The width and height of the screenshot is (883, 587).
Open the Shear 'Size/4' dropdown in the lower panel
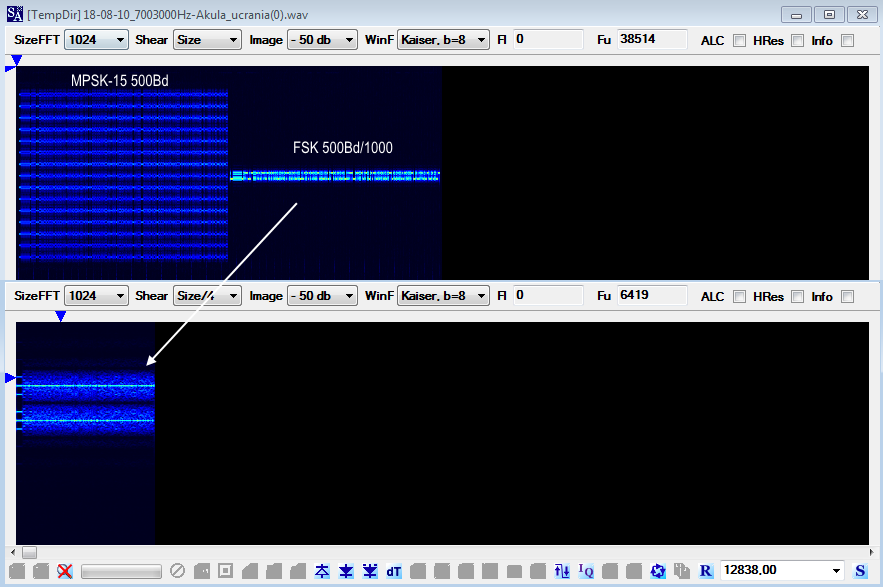click(207, 296)
